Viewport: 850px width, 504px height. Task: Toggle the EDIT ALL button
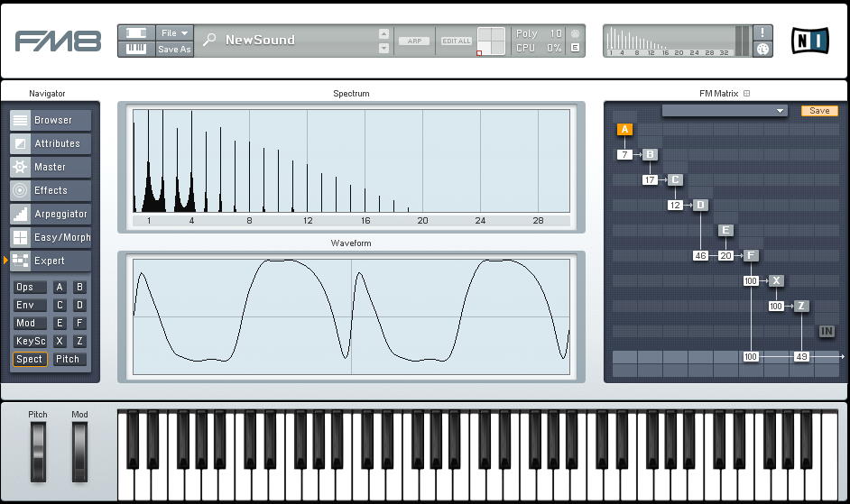[456, 41]
